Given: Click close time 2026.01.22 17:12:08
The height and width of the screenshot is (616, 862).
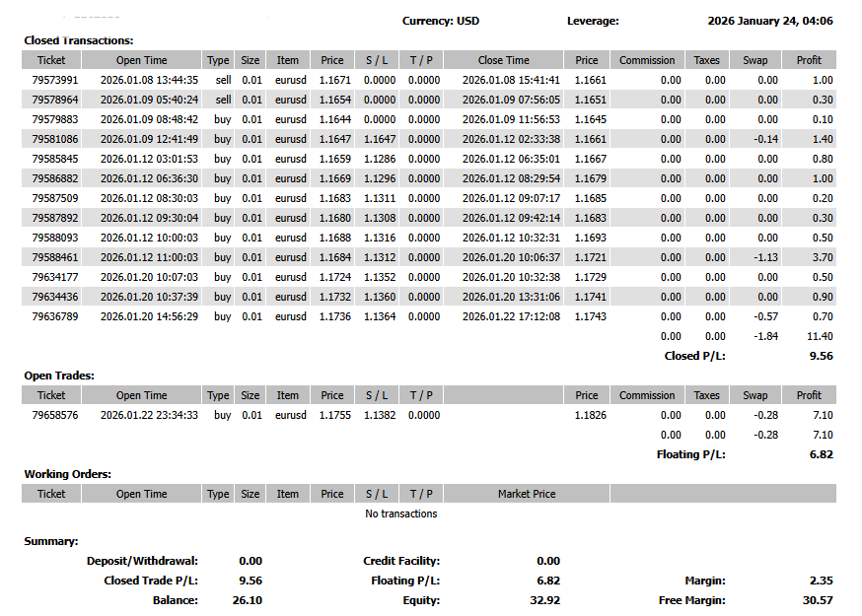Looking at the screenshot, I should 511,316.
